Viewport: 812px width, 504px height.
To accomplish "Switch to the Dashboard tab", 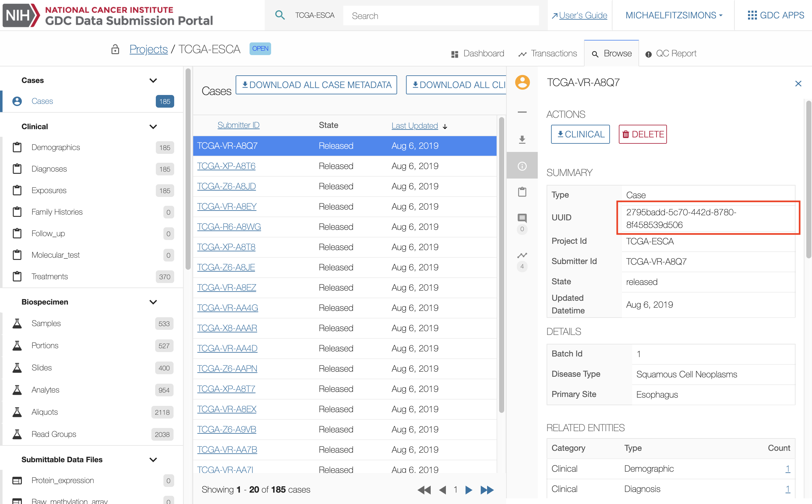I will [478, 53].
